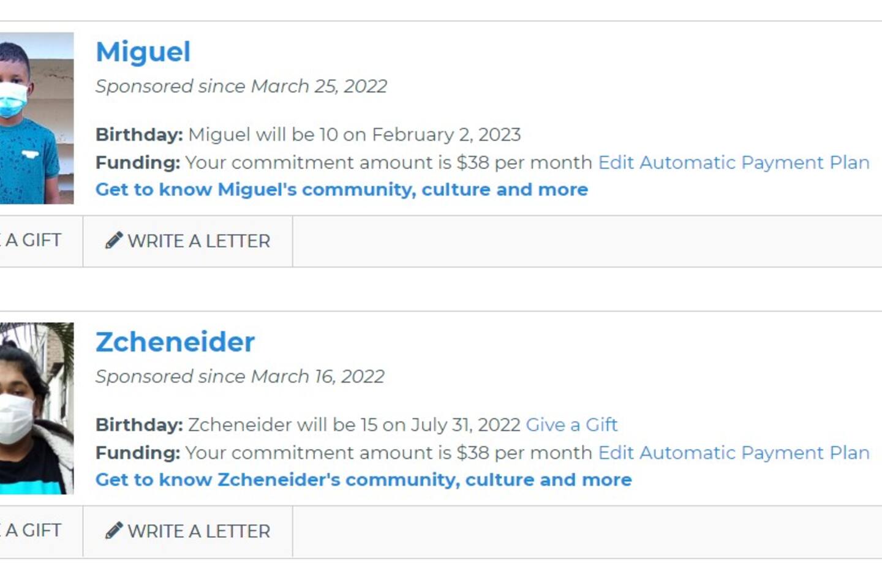Click the pencil icon in Zcheneider's letter button

click(114, 531)
